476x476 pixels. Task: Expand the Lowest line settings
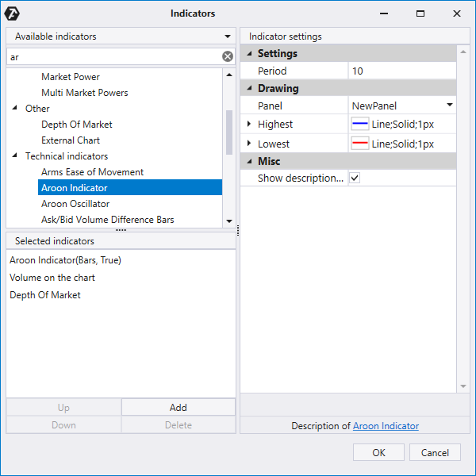coord(249,144)
